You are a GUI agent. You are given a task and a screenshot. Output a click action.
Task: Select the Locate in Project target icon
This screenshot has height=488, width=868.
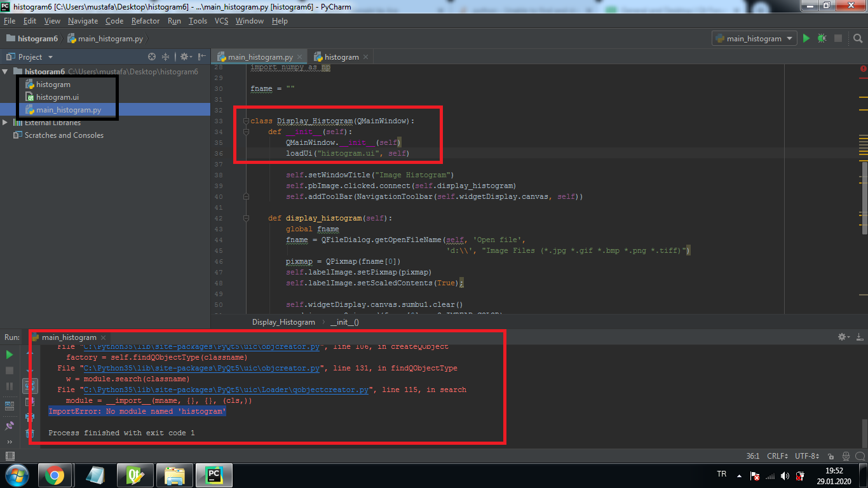pyautogui.click(x=151, y=57)
